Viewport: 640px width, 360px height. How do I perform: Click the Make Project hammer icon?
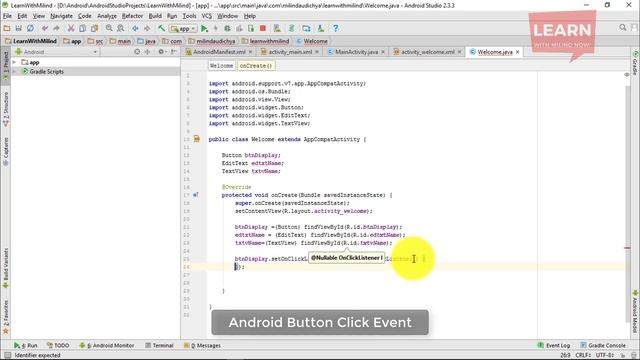[x=162, y=28]
